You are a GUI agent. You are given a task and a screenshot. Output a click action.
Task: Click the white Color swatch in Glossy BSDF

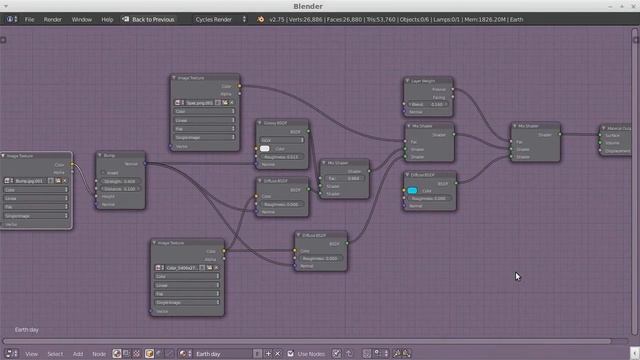tap(264, 149)
